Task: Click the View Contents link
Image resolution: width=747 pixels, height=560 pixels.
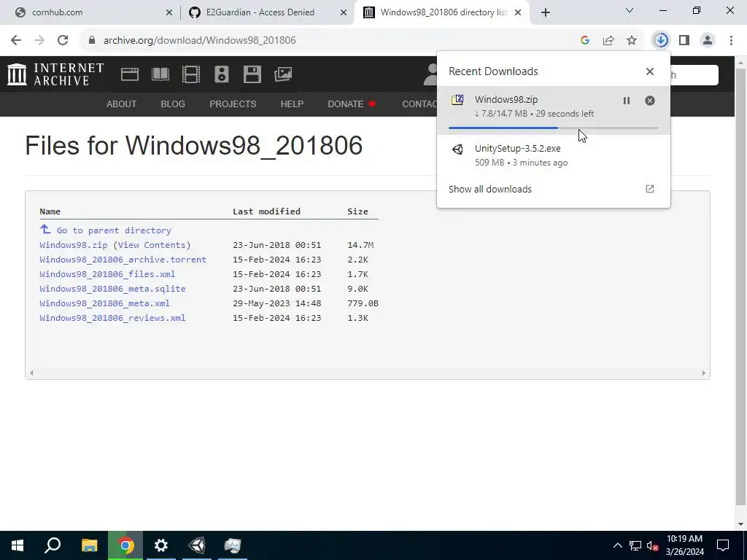Action: 152,245
